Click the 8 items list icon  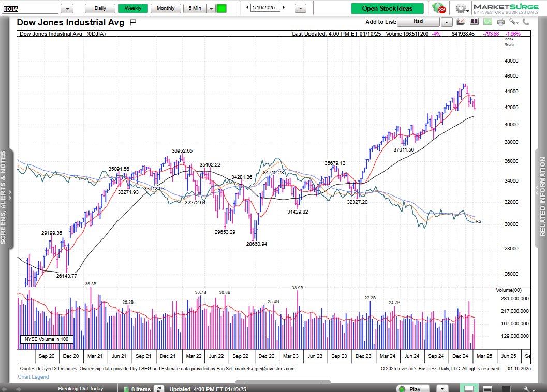126,389
